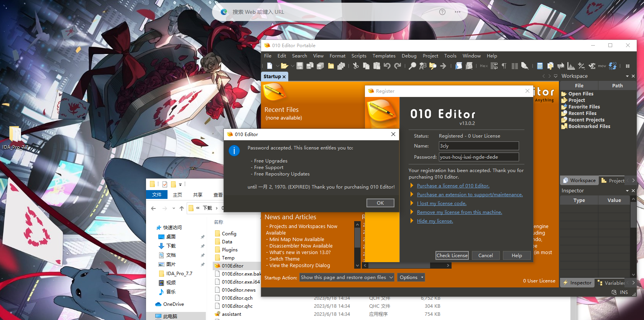Viewport: 644px width, 320px height.
Task: Open the Templates menu
Action: 384,56
